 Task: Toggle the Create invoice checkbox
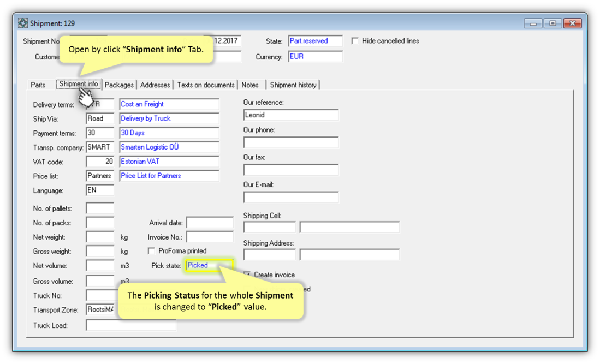(x=247, y=275)
